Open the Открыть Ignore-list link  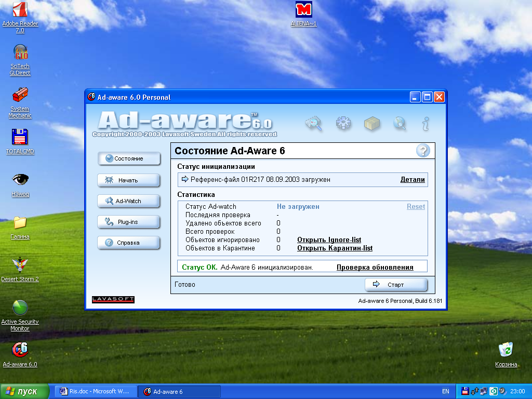pos(329,240)
